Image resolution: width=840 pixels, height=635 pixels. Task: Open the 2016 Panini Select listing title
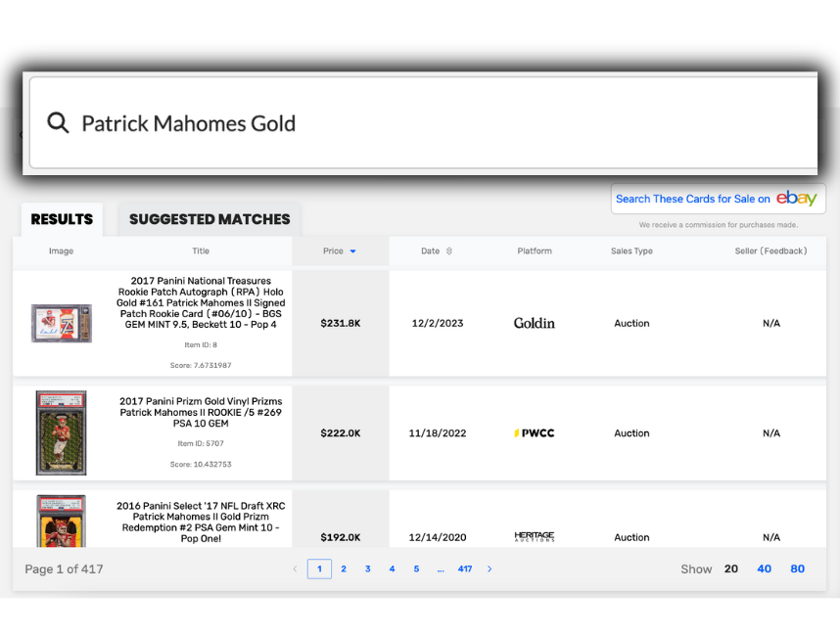[x=199, y=522]
